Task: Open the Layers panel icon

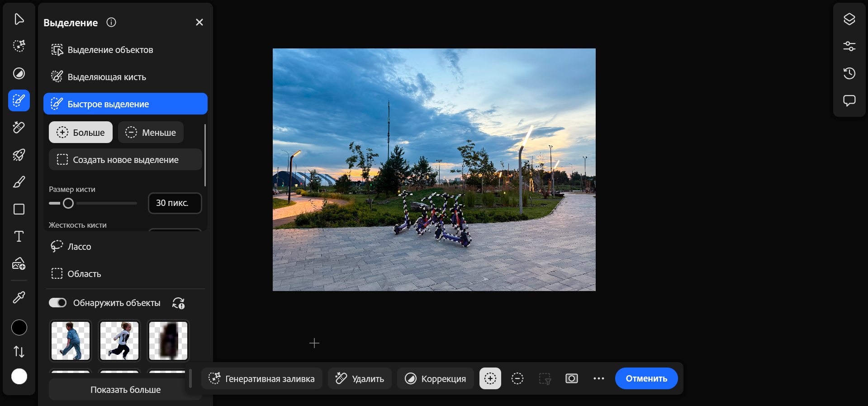Action: (849, 19)
